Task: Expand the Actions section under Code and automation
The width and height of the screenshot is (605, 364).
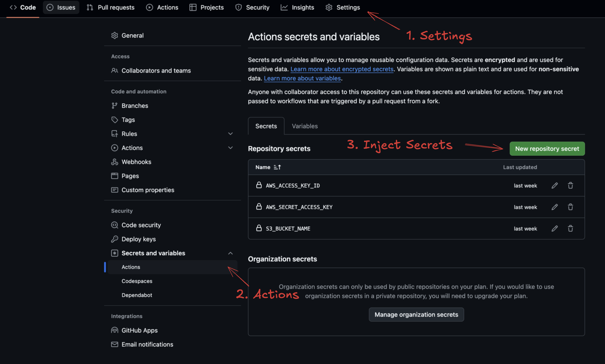Action: coord(230,148)
